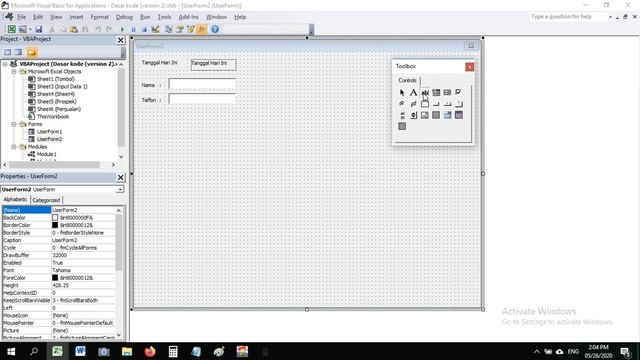Click the Nama text box on form
The width and height of the screenshot is (640, 360).
tap(202, 84)
